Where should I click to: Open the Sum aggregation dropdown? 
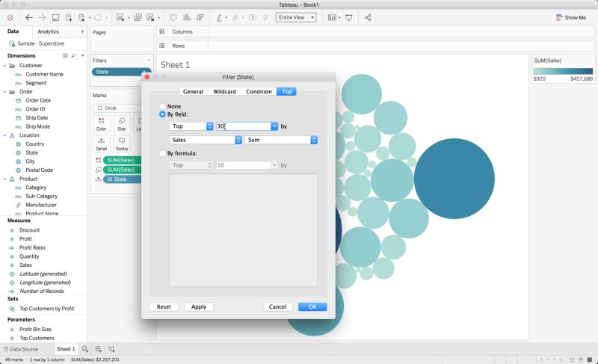281,140
